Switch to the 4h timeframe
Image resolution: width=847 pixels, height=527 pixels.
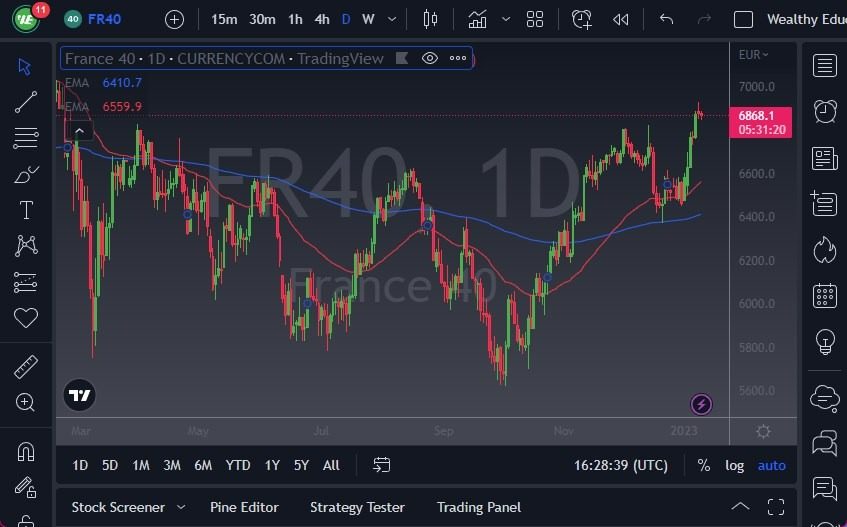322,19
